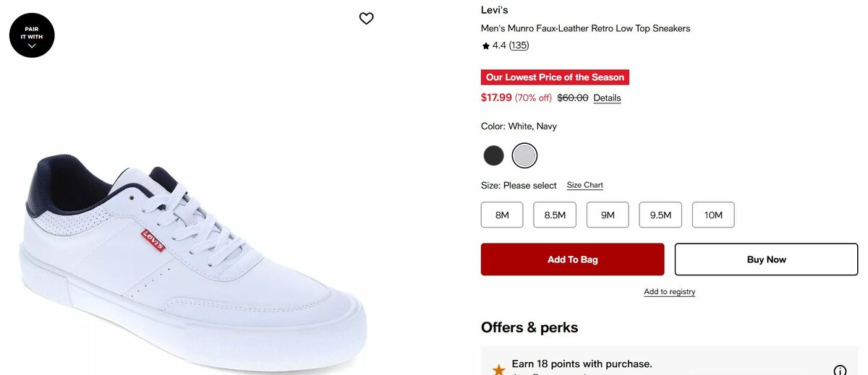The width and height of the screenshot is (868, 375).
Task: Click the Our Lowest Price badge
Action: [x=555, y=77]
